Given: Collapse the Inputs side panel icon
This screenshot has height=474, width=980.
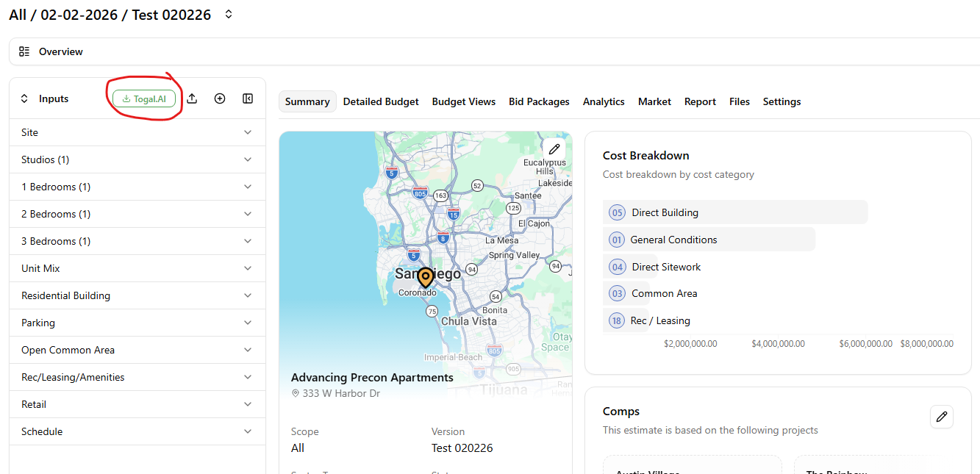Looking at the screenshot, I should [248, 98].
